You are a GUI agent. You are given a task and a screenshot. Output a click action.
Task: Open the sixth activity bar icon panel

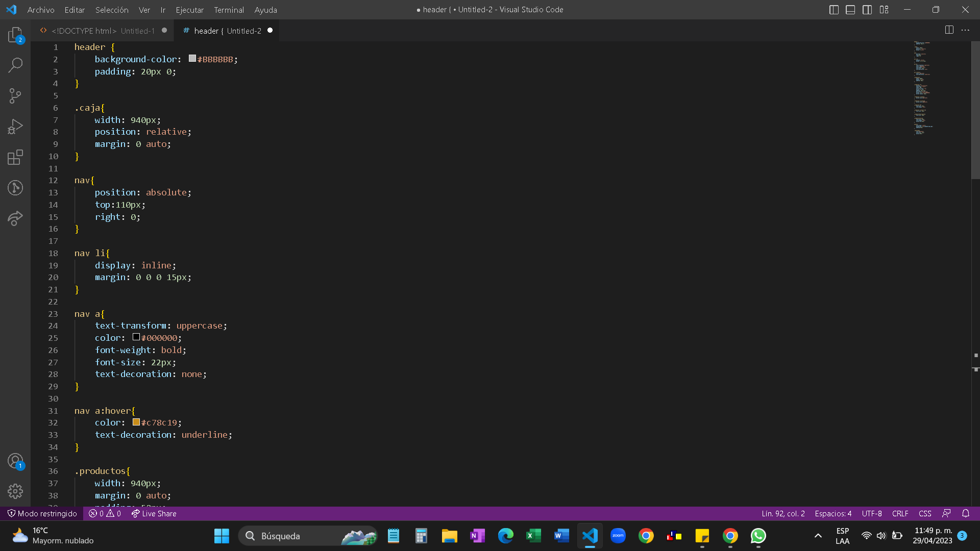(x=15, y=188)
